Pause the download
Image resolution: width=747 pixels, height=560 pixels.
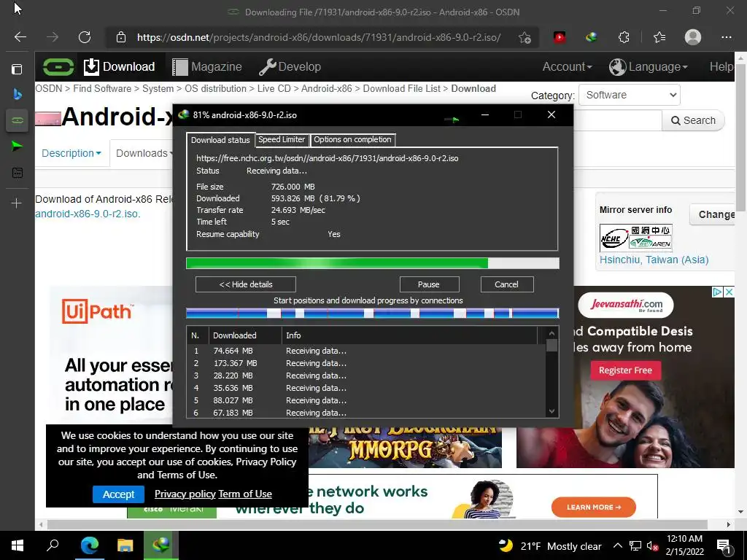tap(429, 284)
